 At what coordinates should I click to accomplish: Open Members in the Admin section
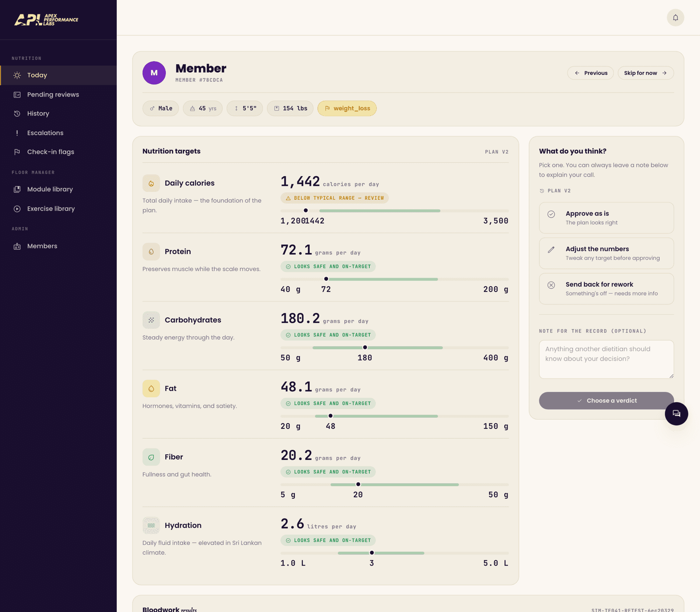click(x=58, y=246)
